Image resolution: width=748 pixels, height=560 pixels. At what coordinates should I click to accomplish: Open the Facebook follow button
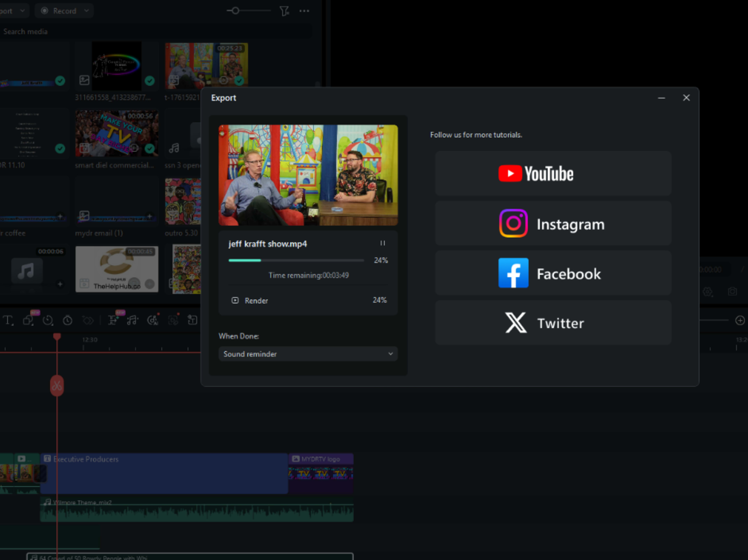[553, 273]
